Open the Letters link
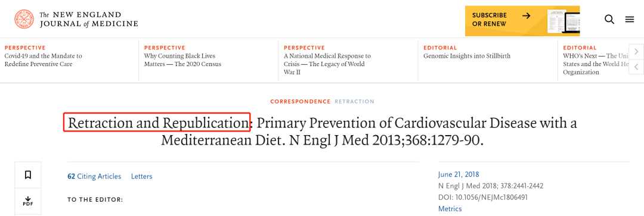The height and width of the screenshot is (216, 644). point(142,176)
